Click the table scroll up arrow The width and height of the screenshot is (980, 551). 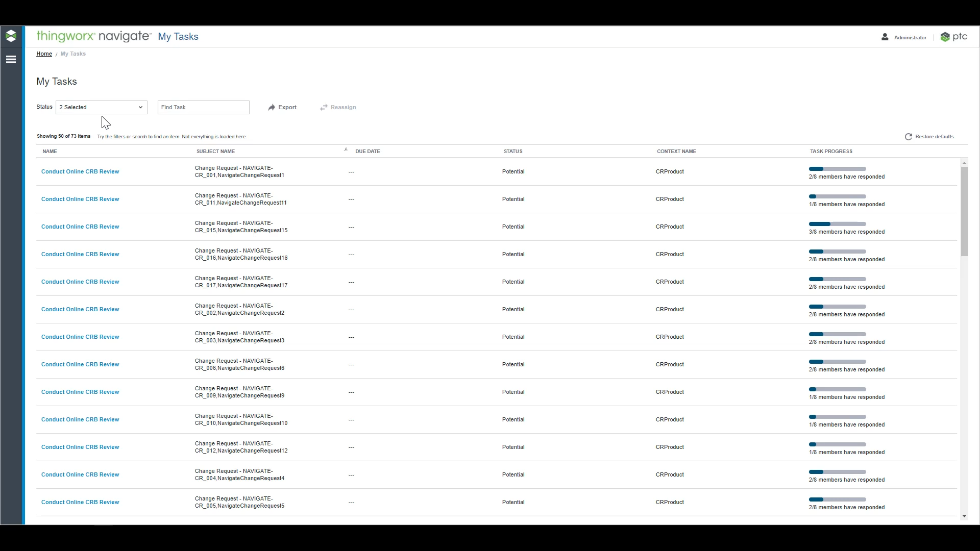tap(964, 163)
